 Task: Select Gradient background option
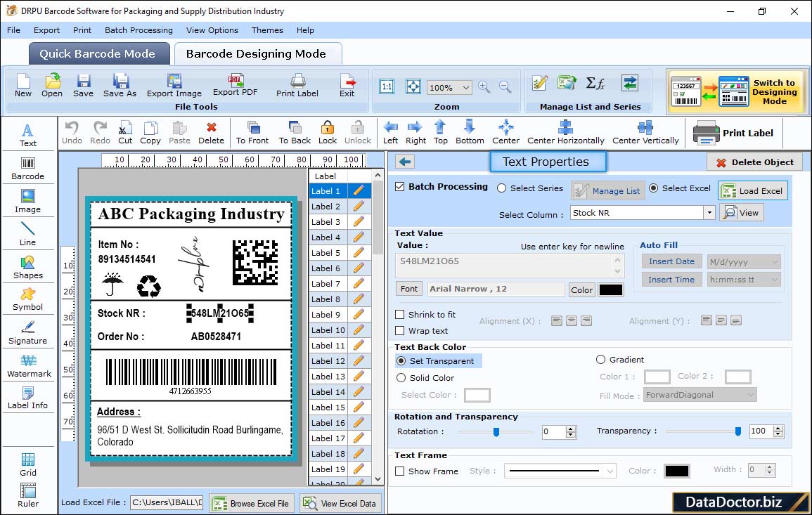click(600, 360)
